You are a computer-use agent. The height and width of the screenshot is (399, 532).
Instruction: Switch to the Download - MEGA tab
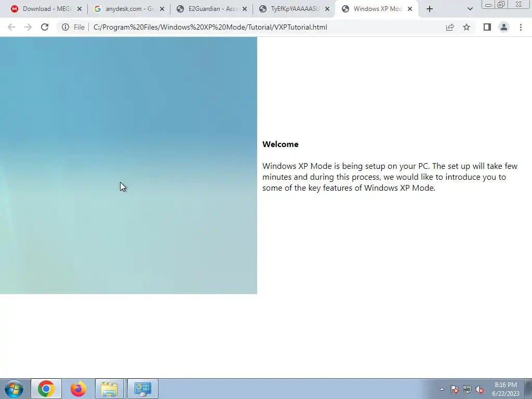coord(46,9)
